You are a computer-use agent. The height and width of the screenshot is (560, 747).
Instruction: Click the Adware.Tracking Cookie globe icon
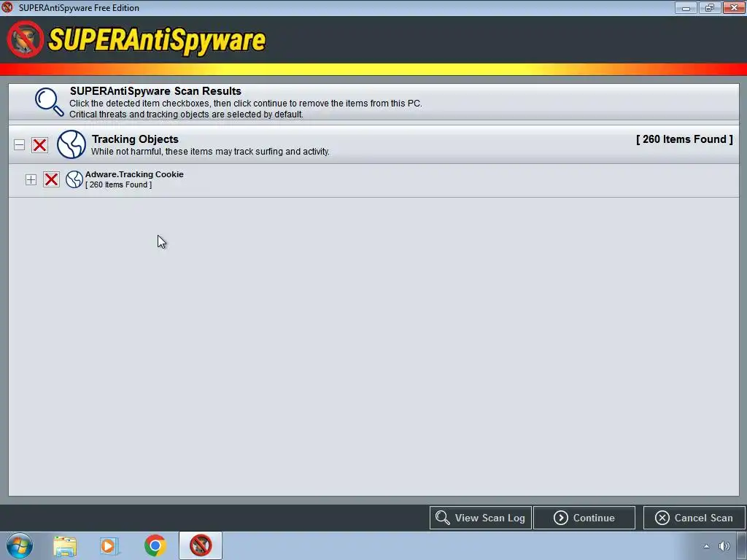point(74,179)
